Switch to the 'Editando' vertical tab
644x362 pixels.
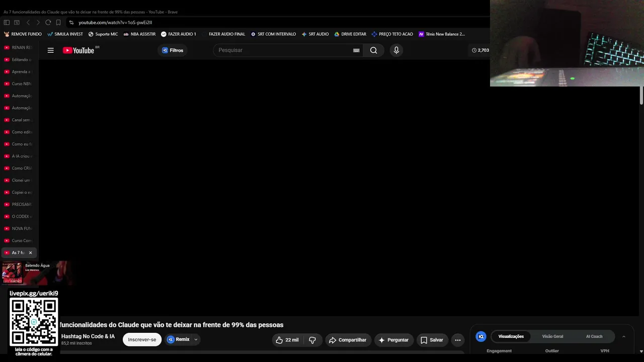18,60
